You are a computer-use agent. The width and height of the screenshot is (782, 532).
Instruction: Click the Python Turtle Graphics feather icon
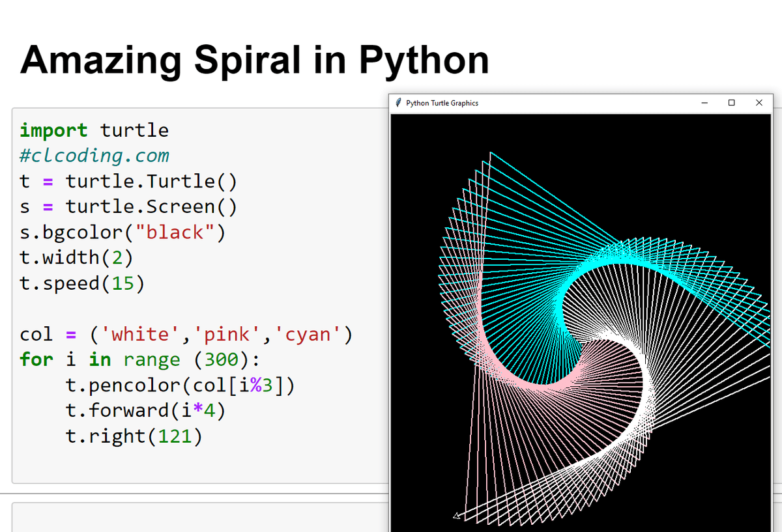(x=398, y=103)
